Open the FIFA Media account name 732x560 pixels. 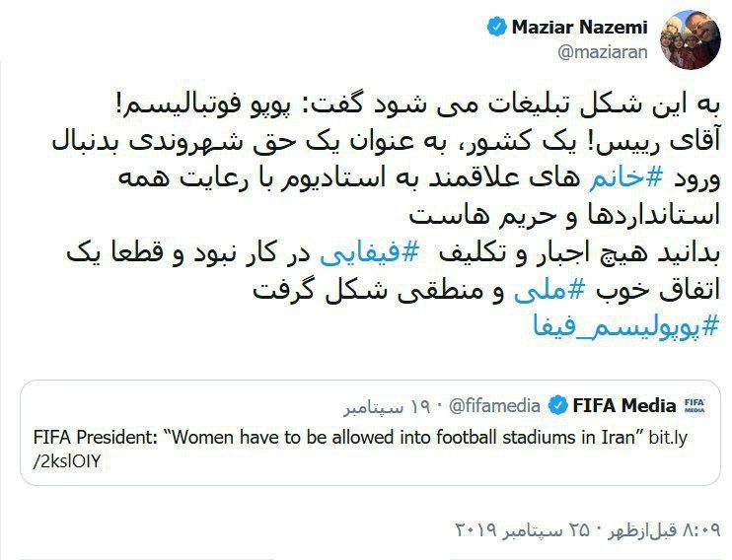point(622,404)
